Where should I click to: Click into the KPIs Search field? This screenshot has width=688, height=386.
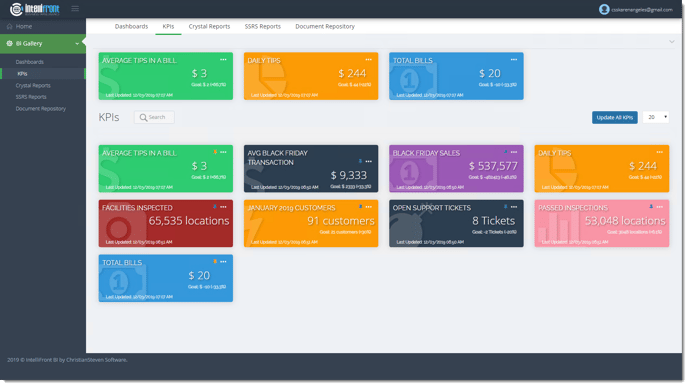click(154, 118)
